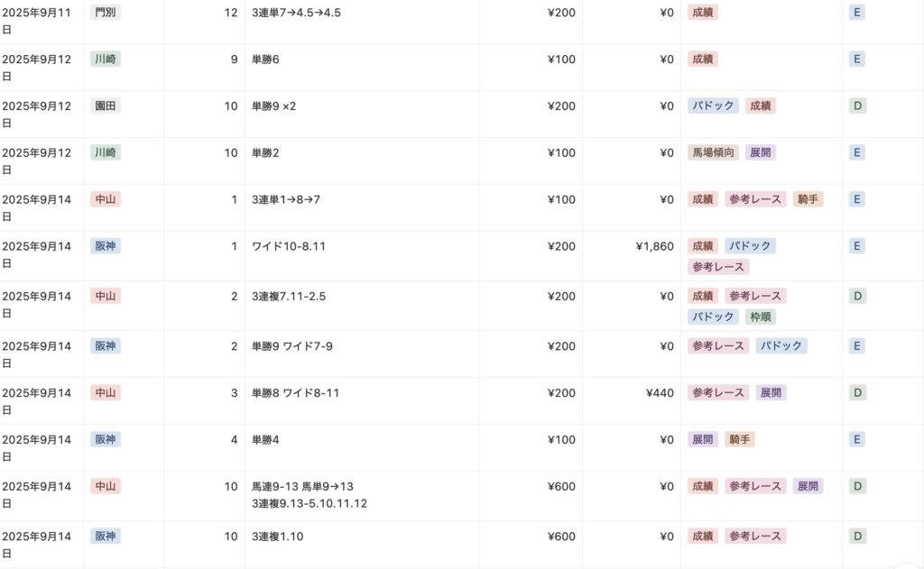Select the 単勝2 bet cell
This screenshot has height=569, width=924.
pyautogui.click(x=266, y=153)
